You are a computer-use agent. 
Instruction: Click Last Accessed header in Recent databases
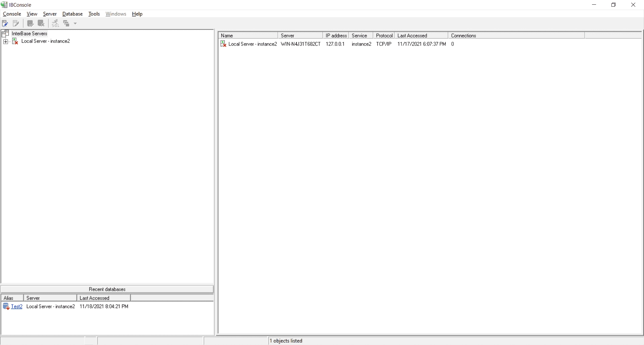pos(104,298)
